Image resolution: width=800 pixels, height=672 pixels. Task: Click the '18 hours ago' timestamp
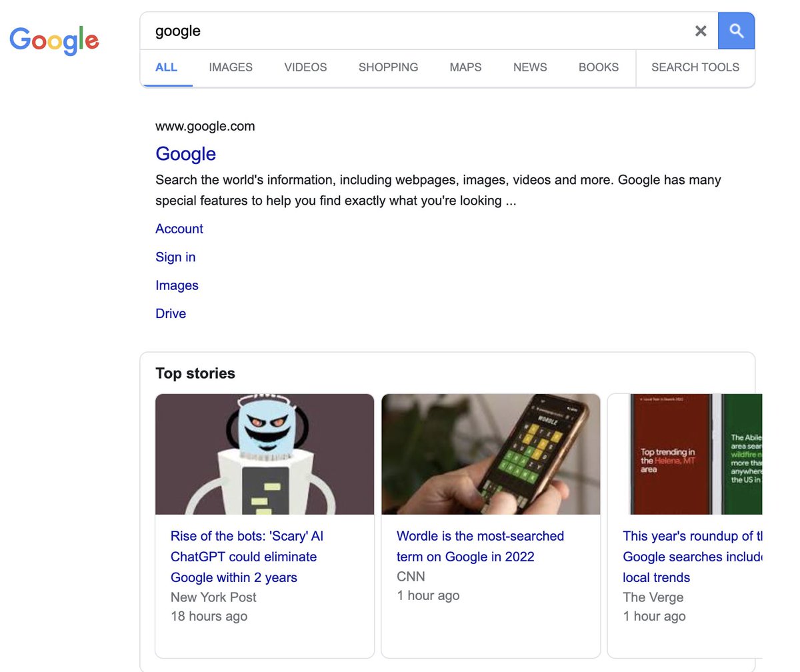pyautogui.click(x=209, y=617)
